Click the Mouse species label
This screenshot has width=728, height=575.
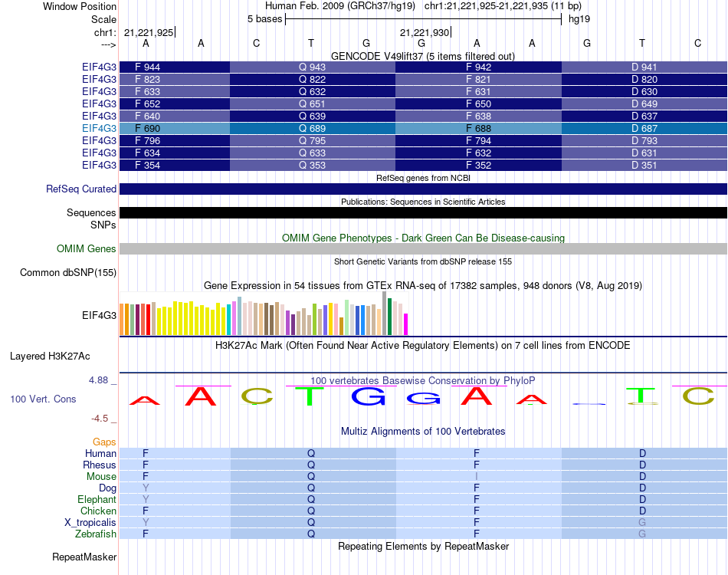click(x=101, y=477)
